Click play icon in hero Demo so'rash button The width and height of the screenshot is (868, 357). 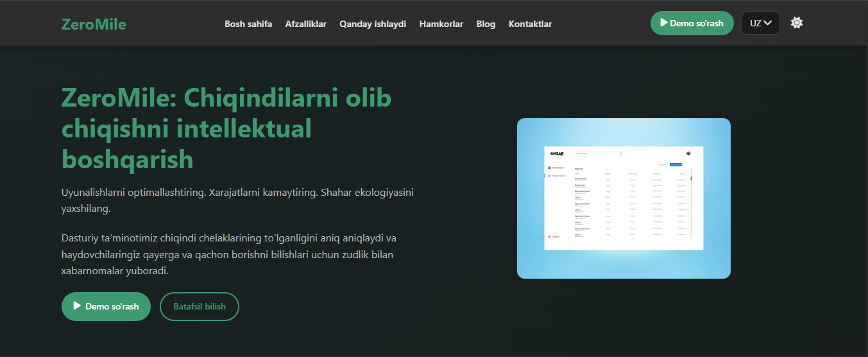(x=77, y=306)
